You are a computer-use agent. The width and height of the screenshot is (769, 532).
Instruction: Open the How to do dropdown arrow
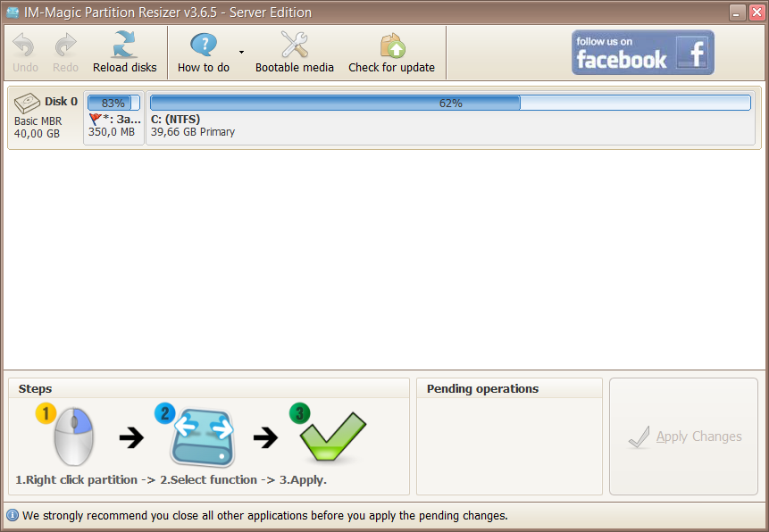241,54
